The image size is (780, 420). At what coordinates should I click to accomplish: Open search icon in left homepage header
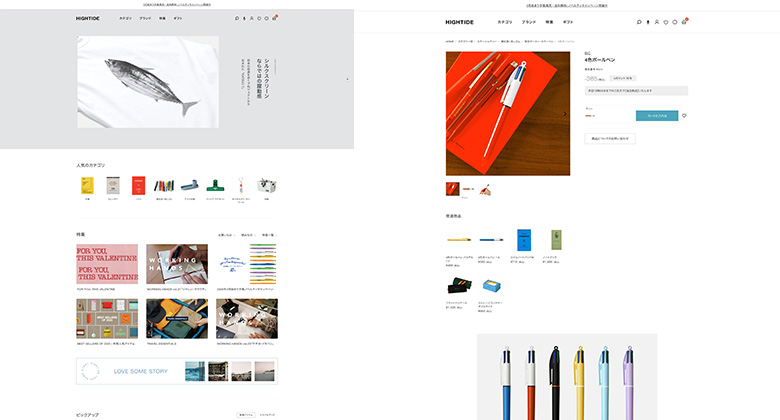[237, 18]
